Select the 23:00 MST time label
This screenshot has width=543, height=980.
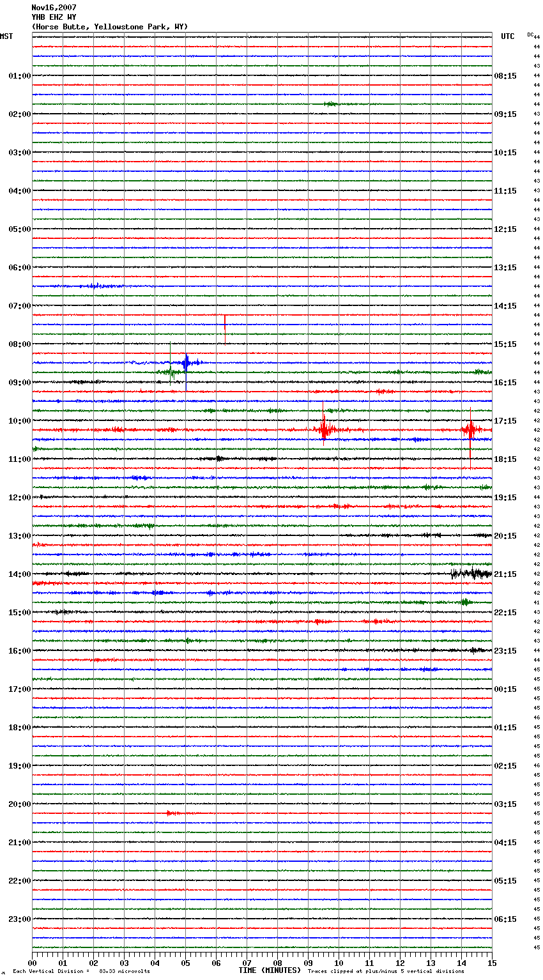point(20,919)
